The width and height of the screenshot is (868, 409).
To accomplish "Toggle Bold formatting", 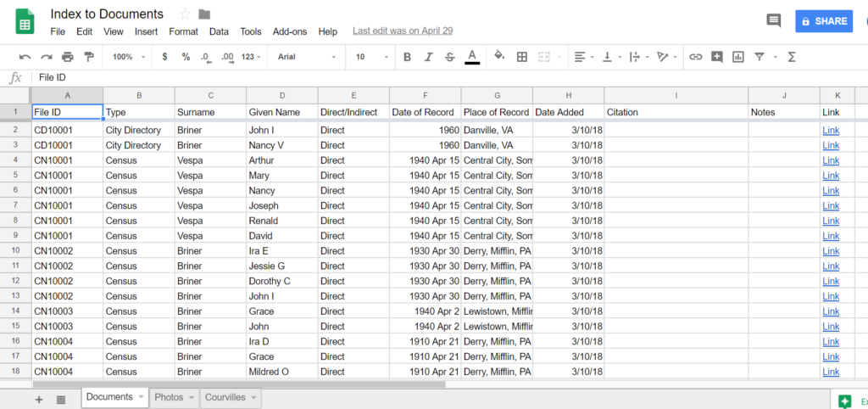I will [x=408, y=57].
